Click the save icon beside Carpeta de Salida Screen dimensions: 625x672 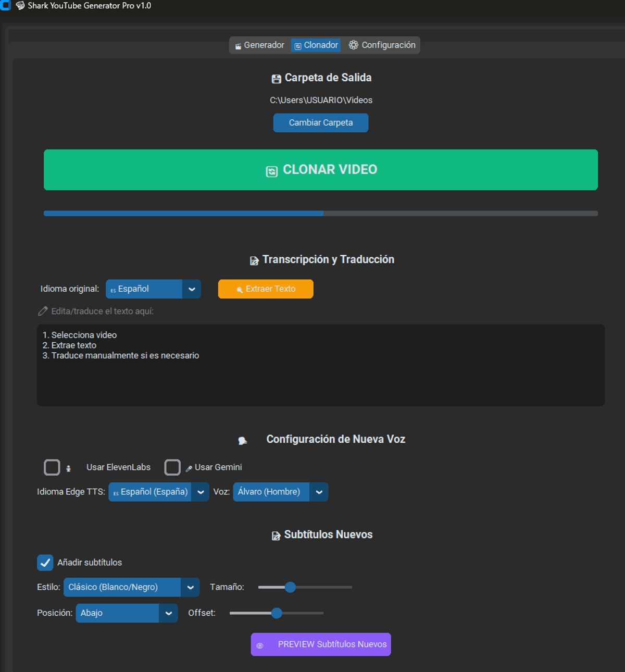pyautogui.click(x=276, y=79)
